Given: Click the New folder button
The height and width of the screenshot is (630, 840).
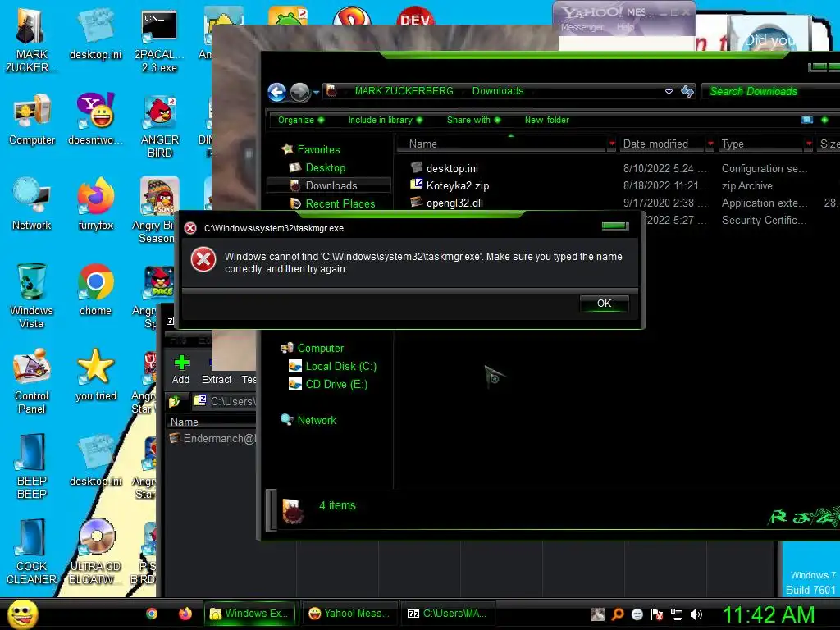Looking at the screenshot, I should pyautogui.click(x=547, y=120).
